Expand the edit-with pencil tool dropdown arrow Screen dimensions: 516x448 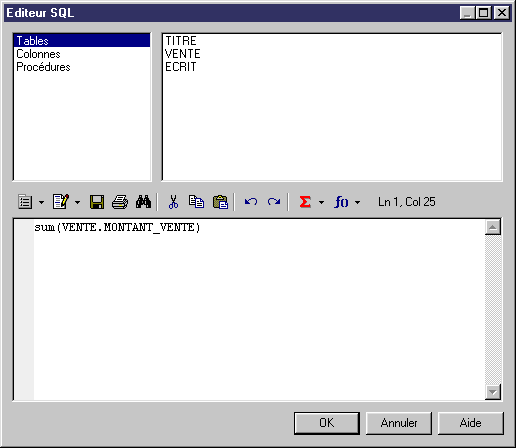77,202
